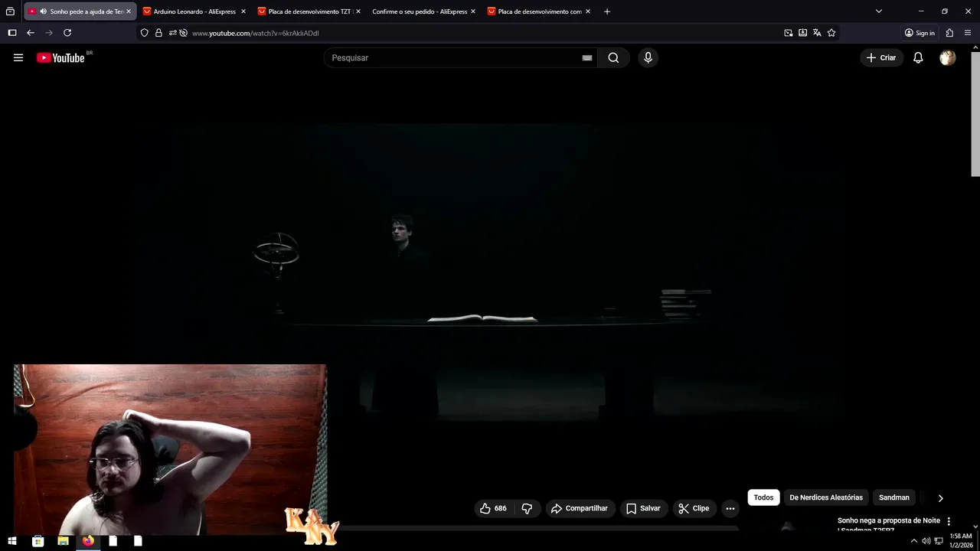The image size is (980, 551).
Task: Open Firefox in the taskbar
Action: (88, 541)
